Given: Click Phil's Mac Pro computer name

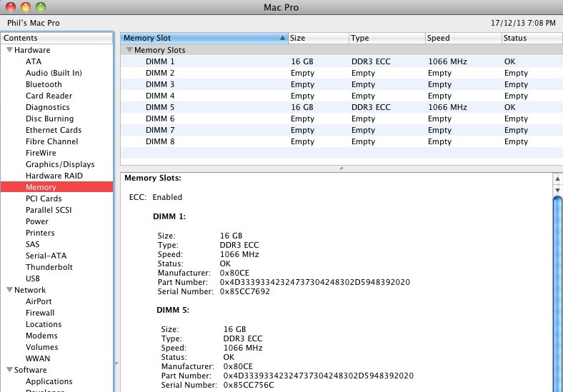Looking at the screenshot, I should pyautogui.click(x=34, y=23).
